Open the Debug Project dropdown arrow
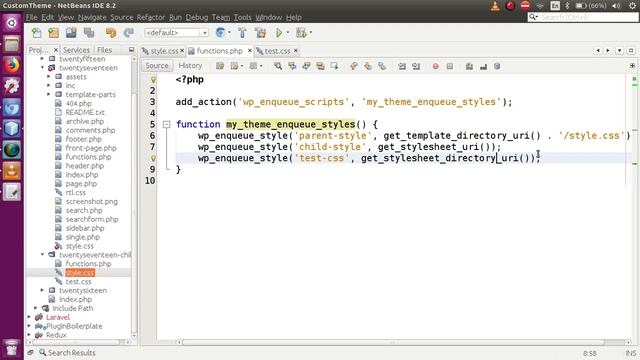This screenshot has height=360, width=640. pos(311,33)
